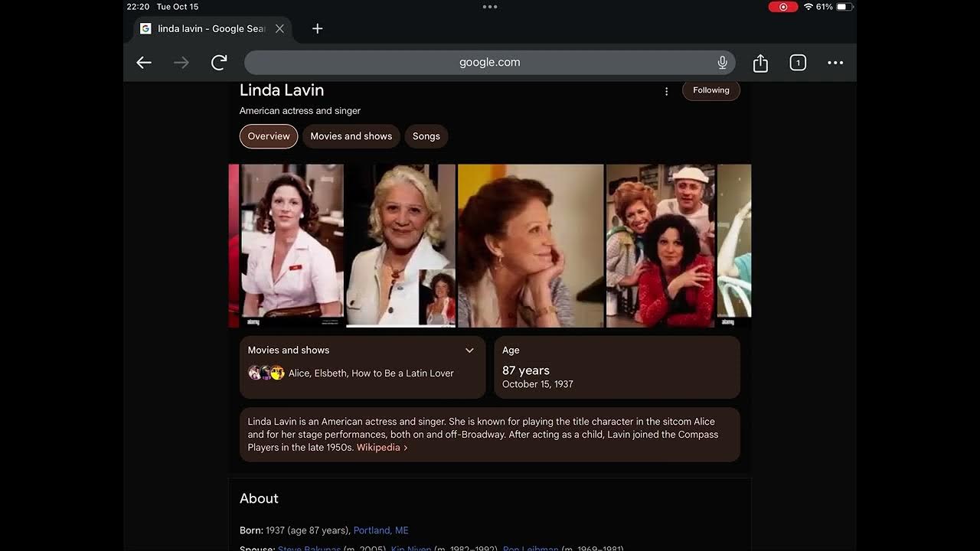Tap the Wi-Fi status icon
This screenshot has width=980, height=551.
[x=808, y=7]
